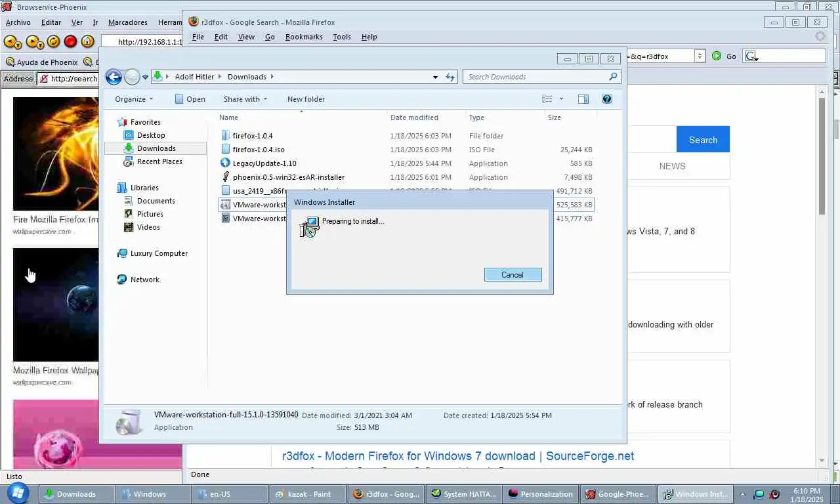Switch to the NEWS tab on Google results
840x504 pixels.
coord(672,166)
